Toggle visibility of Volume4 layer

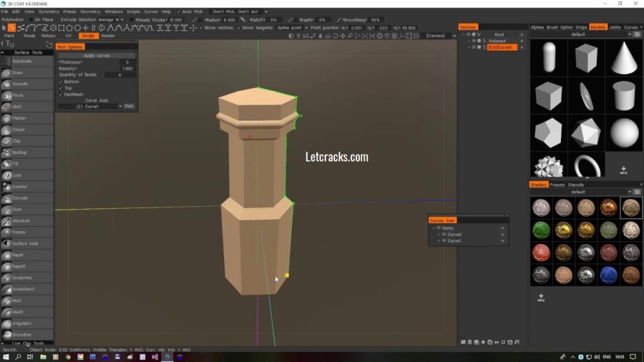pyautogui.click(x=474, y=41)
